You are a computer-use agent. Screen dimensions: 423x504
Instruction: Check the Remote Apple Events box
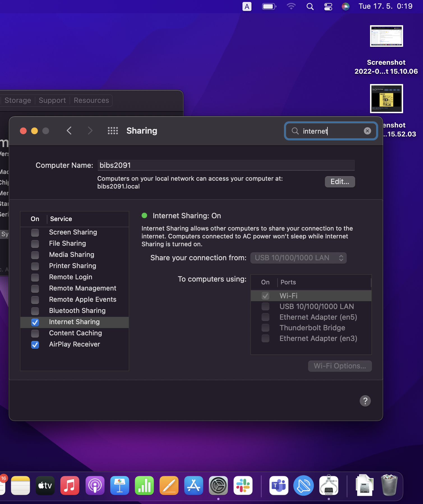point(35,300)
